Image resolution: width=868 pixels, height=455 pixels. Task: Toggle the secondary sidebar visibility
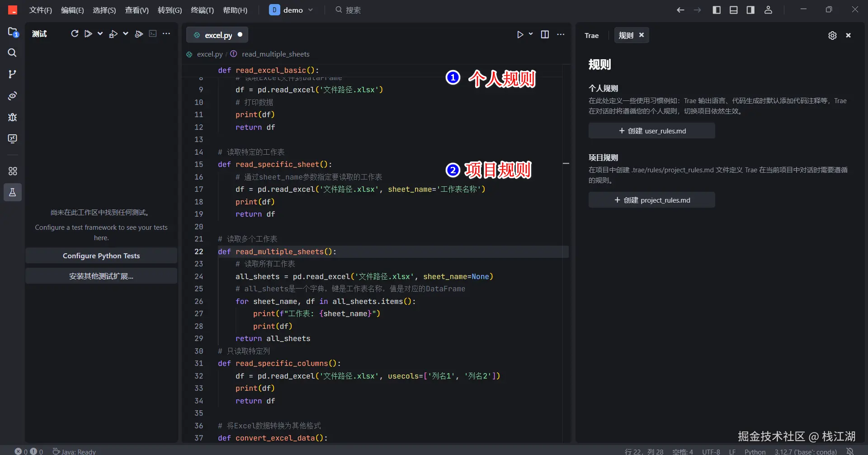pyautogui.click(x=750, y=10)
